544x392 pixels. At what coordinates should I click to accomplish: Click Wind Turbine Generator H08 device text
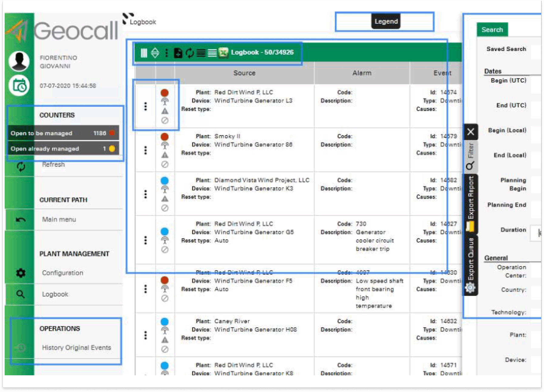point(255,330)
